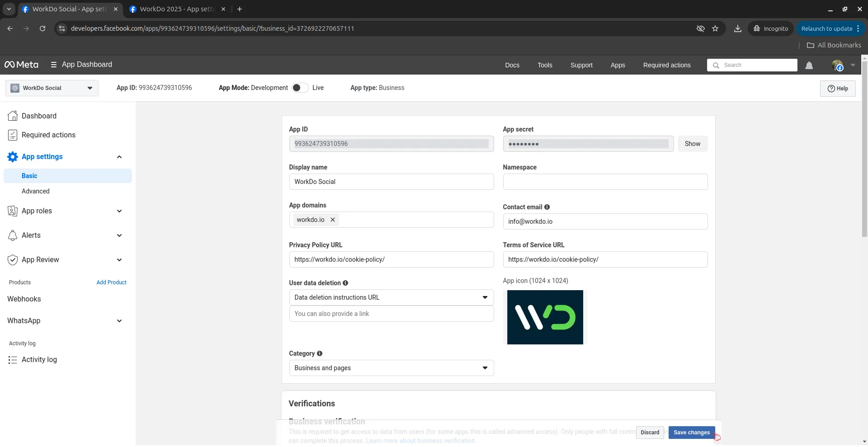Reload the page
Image resolution: width=868 pixels, height=447 pixels.
click(42, 28)
